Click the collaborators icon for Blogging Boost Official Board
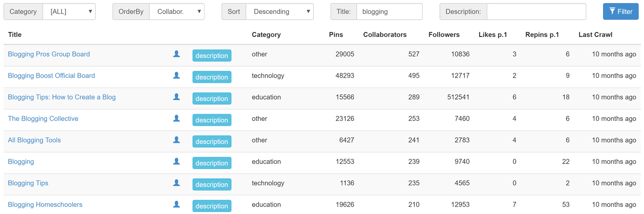 click(x=176, y=75)
